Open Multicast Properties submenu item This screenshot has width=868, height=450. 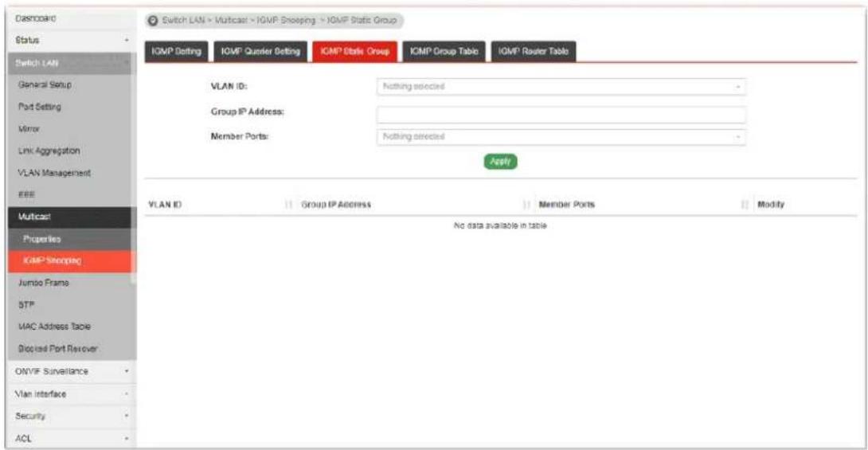[x=71, y=239]
